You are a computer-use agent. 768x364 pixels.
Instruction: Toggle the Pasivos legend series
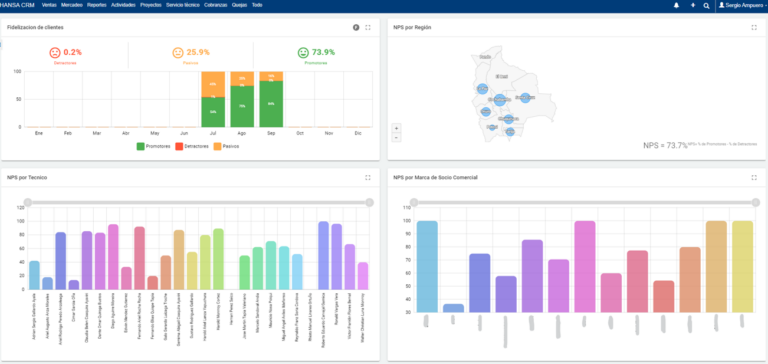pyautogui.click(x=226, y=146)
